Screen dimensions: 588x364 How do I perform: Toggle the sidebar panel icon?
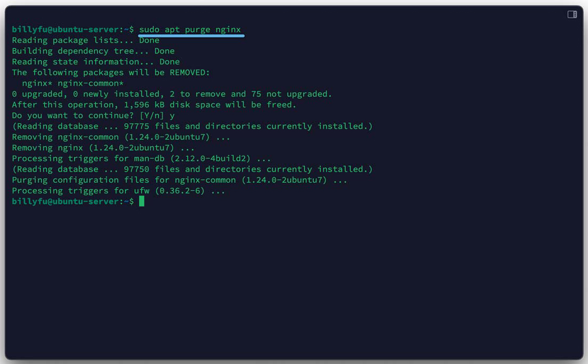point(572,14)
